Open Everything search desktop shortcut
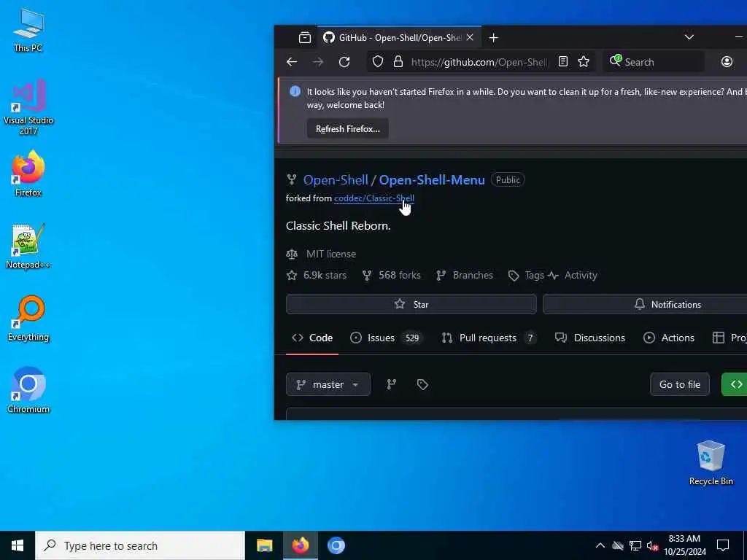 tap(28, 319)
